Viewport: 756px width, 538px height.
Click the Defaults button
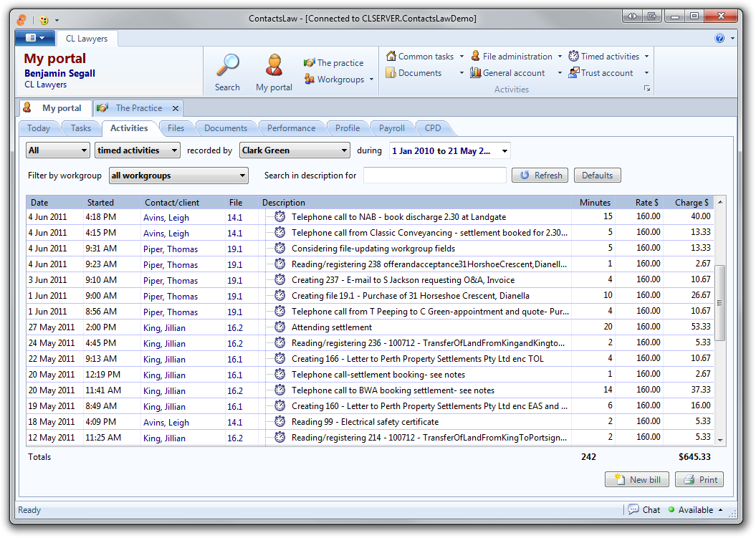point(597,176)
